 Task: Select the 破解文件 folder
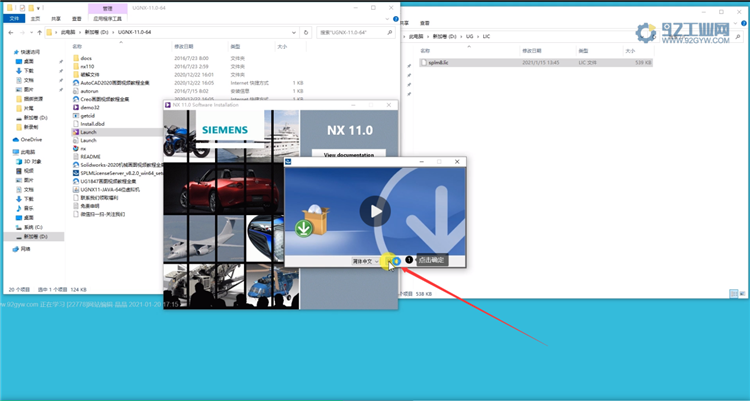[x=89, y=75]
